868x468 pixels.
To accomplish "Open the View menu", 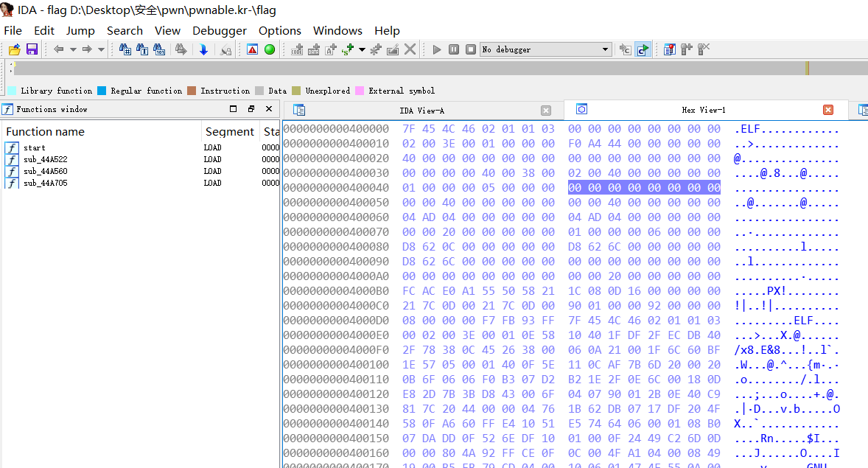I will (x=167, y=30).
